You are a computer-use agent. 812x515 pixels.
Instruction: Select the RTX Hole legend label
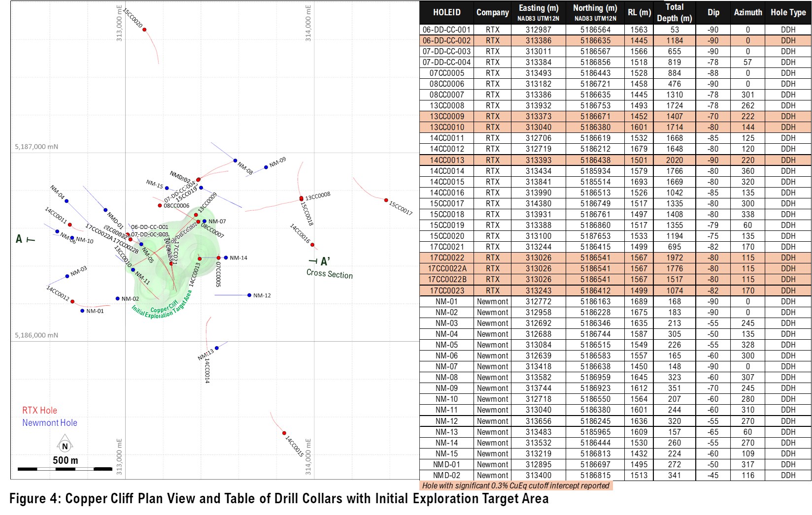pyautogui.click(x=39, y=411)
